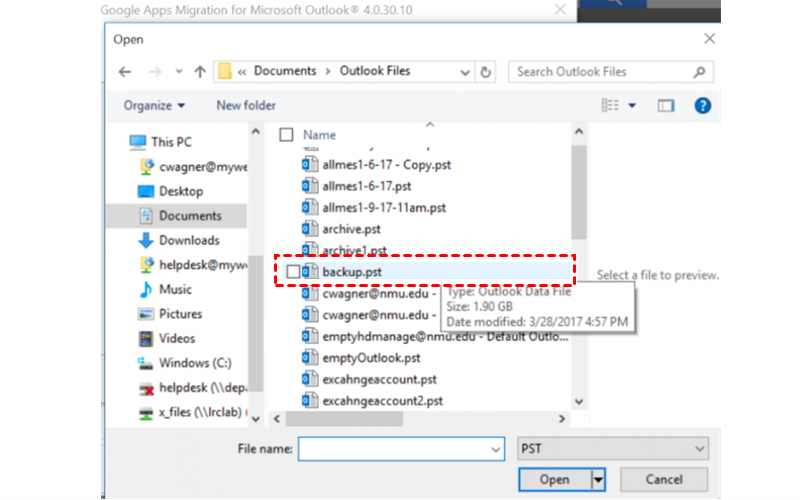Click the file list vertical scrollbar thumb
Screen dimensions: 800x500
[x=579, y=192]
